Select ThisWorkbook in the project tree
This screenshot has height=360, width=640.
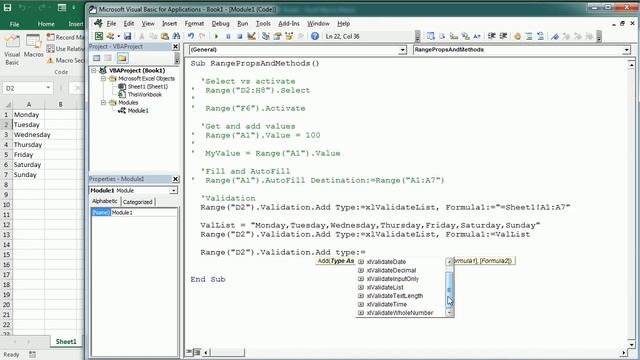(144, 95)
